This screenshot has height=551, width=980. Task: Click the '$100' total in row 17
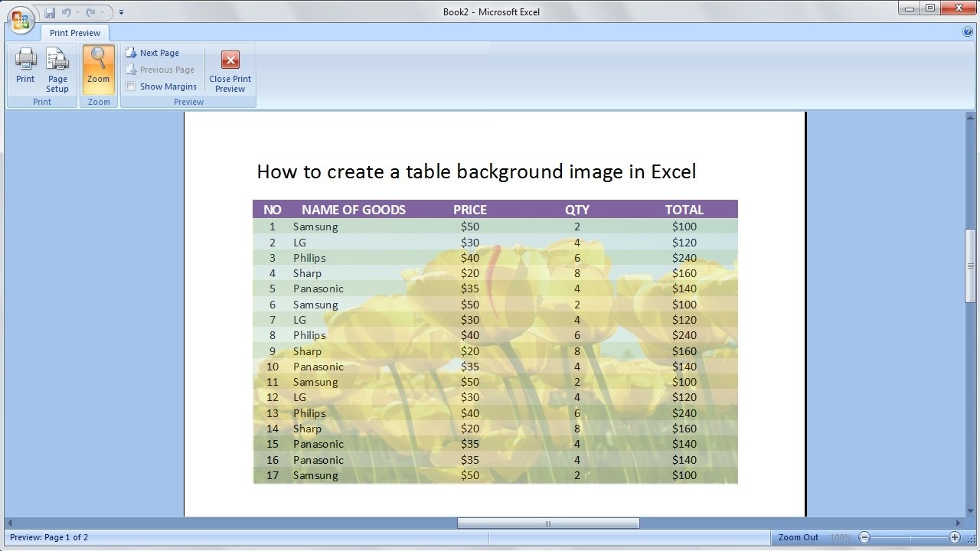pos(684,475)
